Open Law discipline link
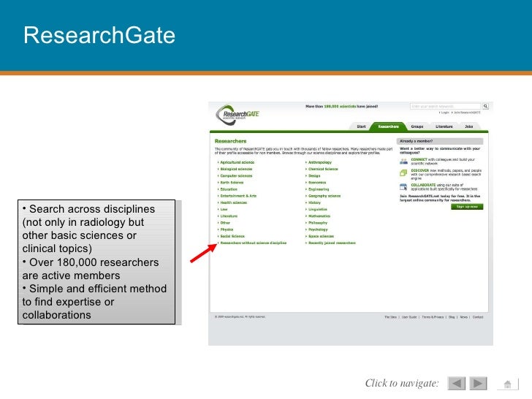 (224, 209)
